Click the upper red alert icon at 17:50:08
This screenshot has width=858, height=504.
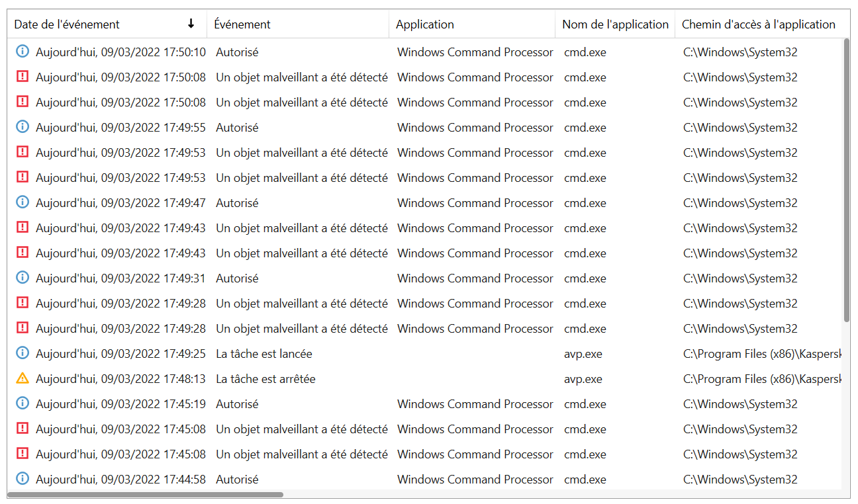[23, 77]
